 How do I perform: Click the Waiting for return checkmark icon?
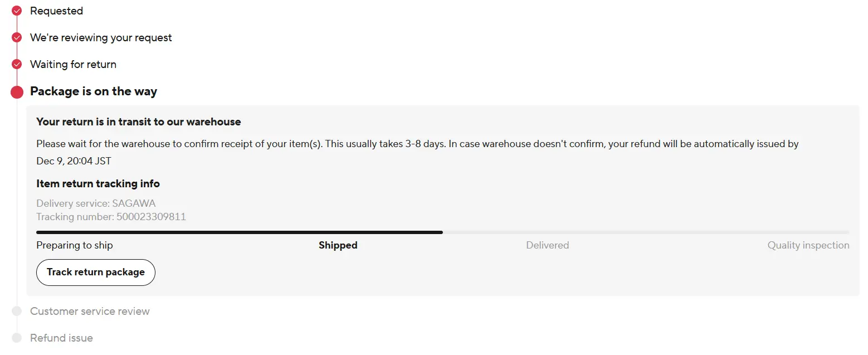(17, 64)
